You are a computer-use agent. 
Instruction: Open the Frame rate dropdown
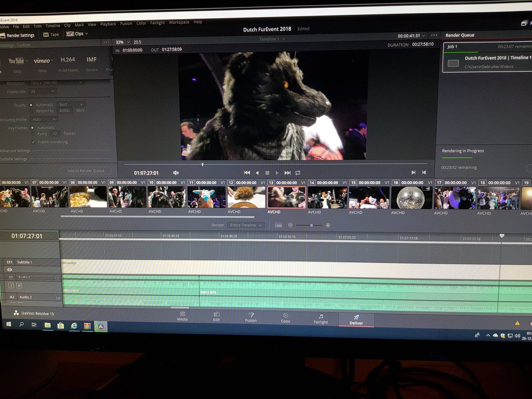point(42,91)
